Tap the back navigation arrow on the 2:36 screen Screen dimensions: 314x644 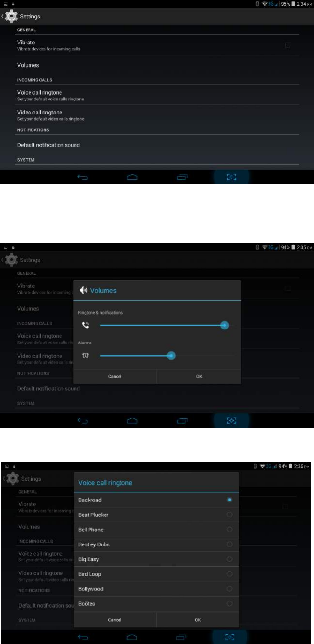pyautogui.click(x=83, y=637)
